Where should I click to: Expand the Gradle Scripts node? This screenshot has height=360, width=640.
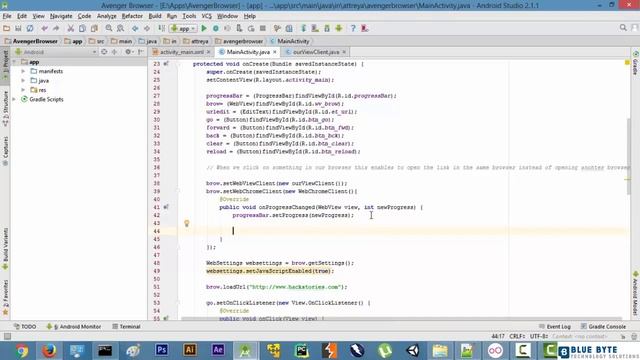click(x=15, y=99)
